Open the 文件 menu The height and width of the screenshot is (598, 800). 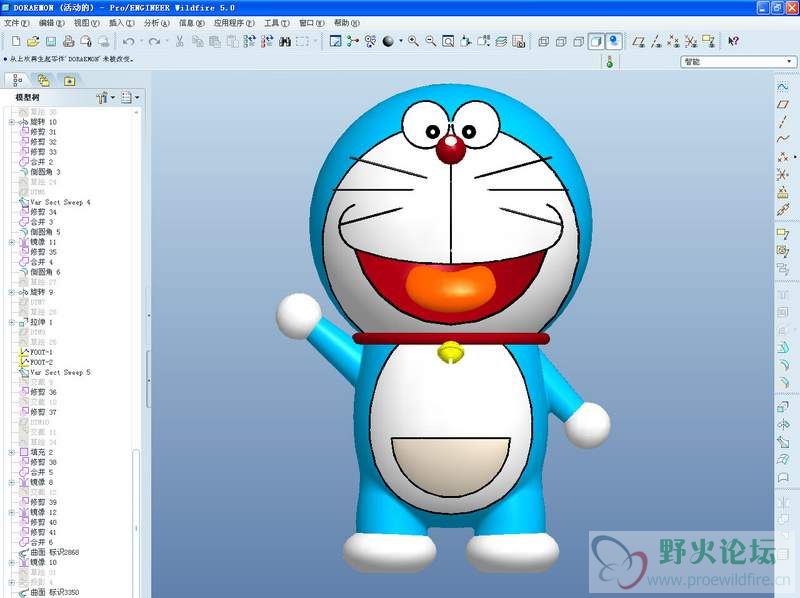click(16, 23)
